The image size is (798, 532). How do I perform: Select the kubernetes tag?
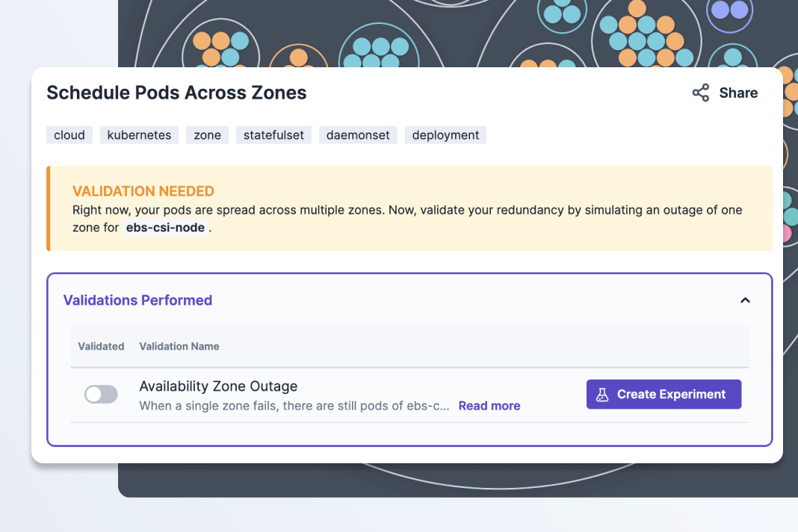point(139,135)
